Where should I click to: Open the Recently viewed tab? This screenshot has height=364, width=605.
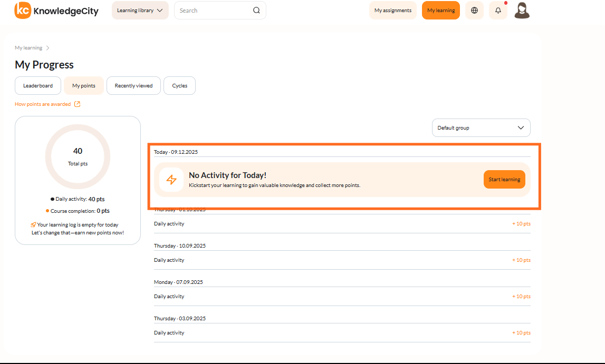tap(133, 85)
